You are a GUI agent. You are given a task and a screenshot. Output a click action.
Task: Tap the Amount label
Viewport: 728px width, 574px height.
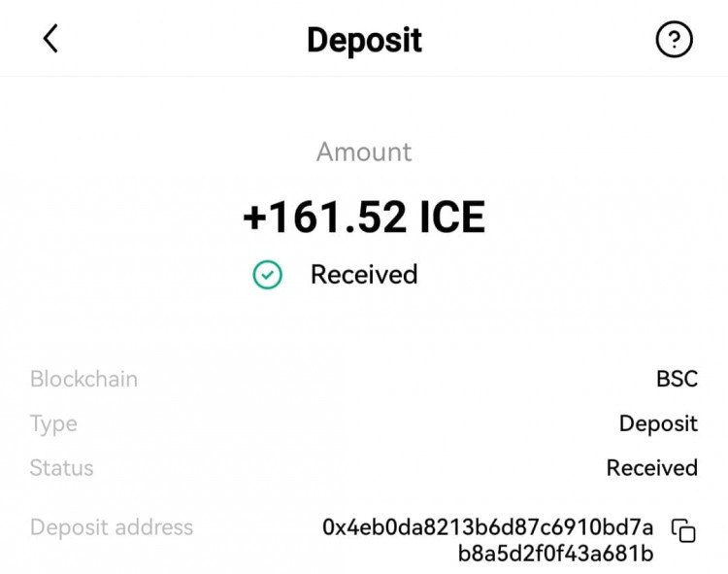tap(364, 152)
